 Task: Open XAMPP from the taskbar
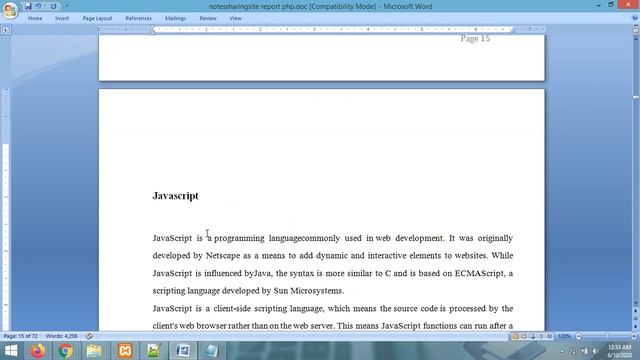(125, 351)
